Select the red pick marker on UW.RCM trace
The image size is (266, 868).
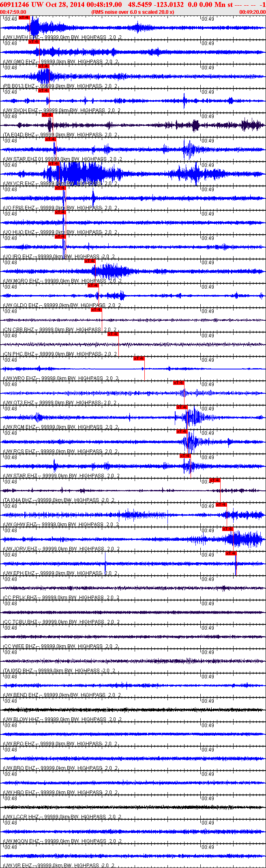point(182,407)
